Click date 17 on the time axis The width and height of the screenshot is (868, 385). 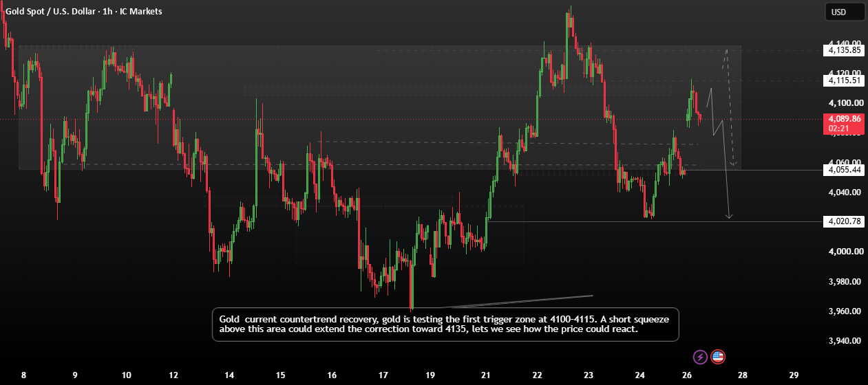(x=383, y=375)
